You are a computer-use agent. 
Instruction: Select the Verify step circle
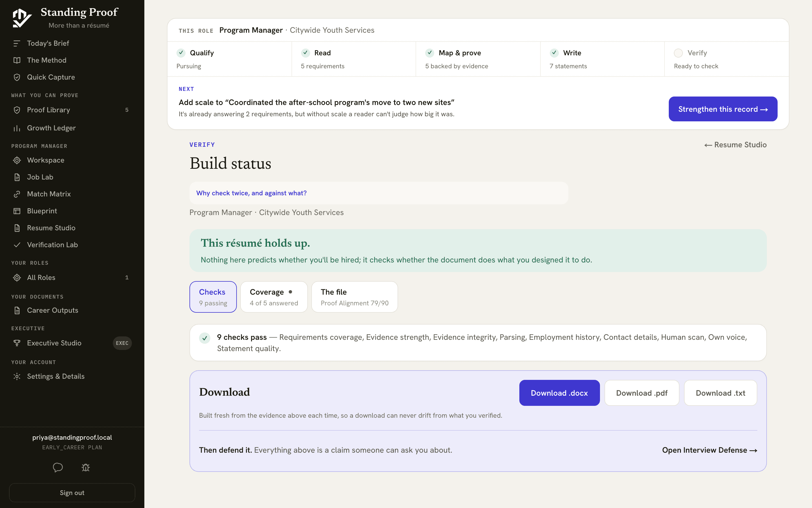[678, 53]
